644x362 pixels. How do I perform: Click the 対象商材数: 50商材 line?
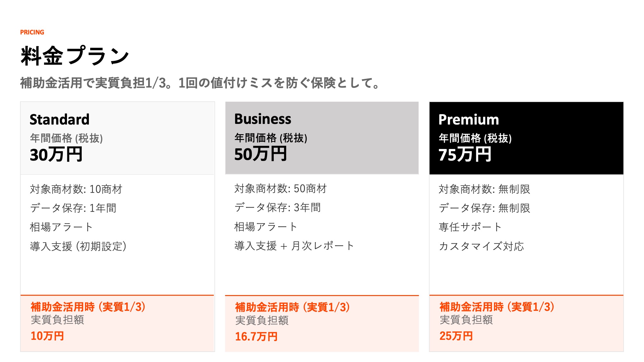coord(280,189)
